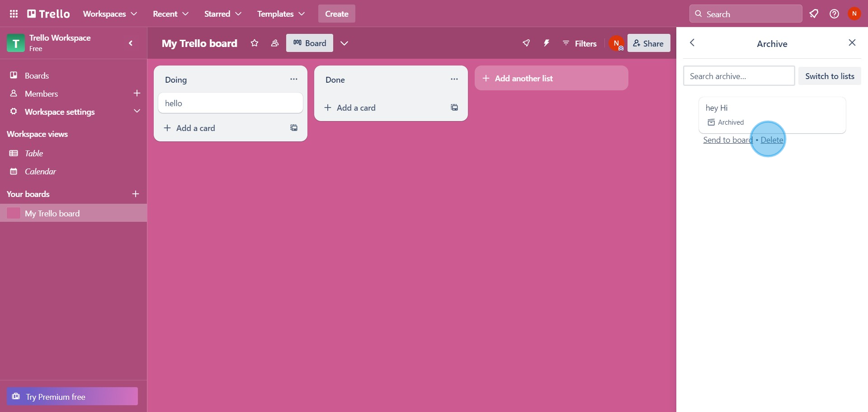Collapse the workspace sidebar arrow
The width and height of the screenshot is (868, 412).
coord(131,43)
